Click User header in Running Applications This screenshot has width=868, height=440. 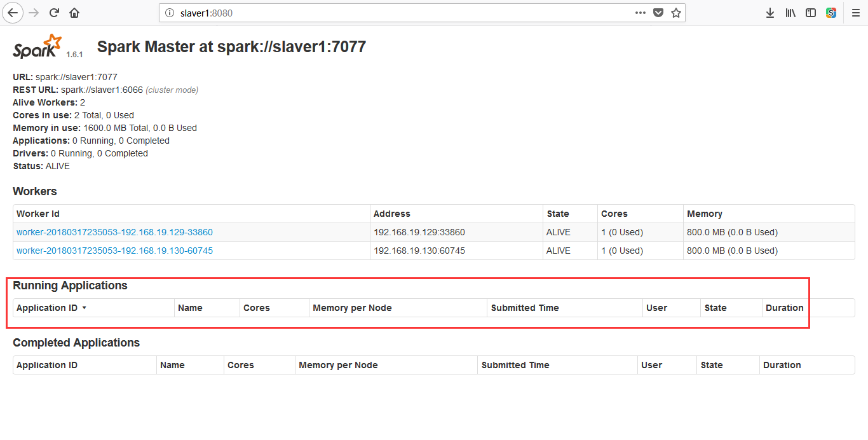pos(656,308)
